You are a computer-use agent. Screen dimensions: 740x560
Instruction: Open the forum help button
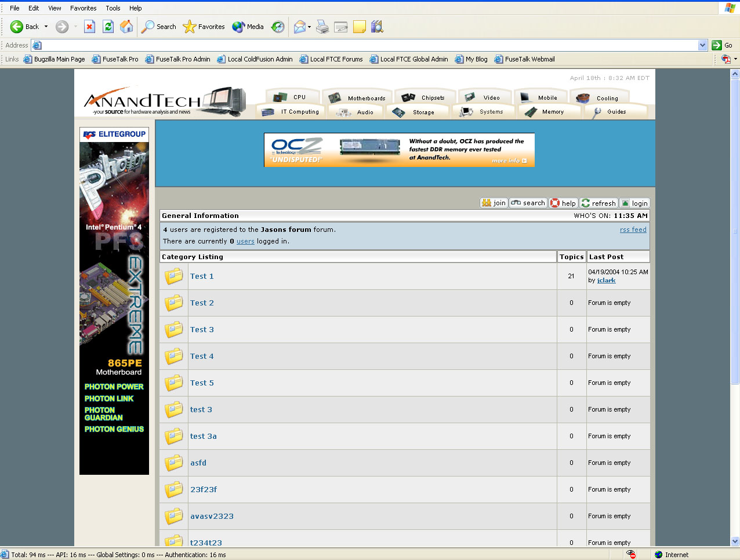(x=563, y=203)
